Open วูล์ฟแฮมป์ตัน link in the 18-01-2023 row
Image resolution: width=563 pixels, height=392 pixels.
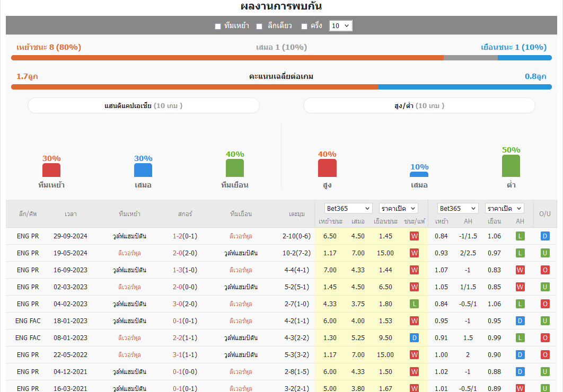129,320
